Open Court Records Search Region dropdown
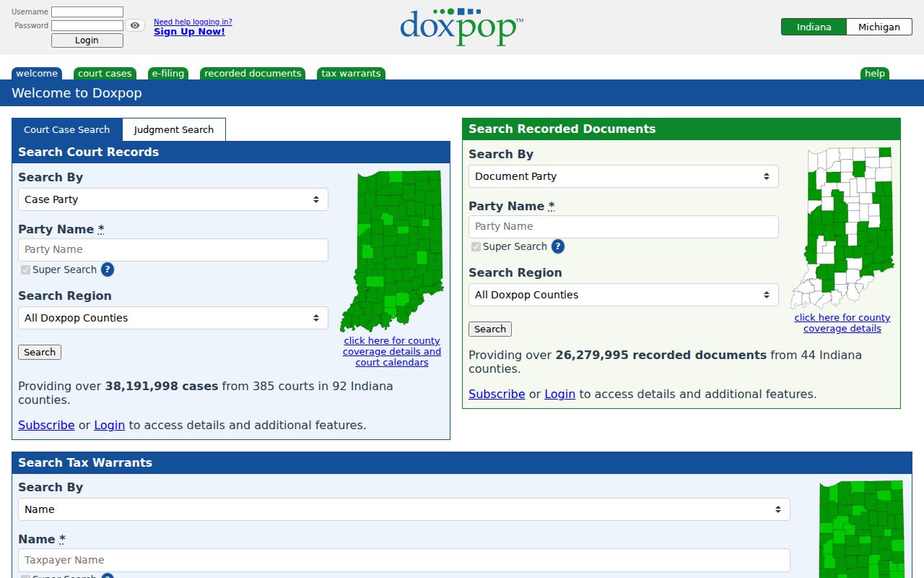 [173, 318]
